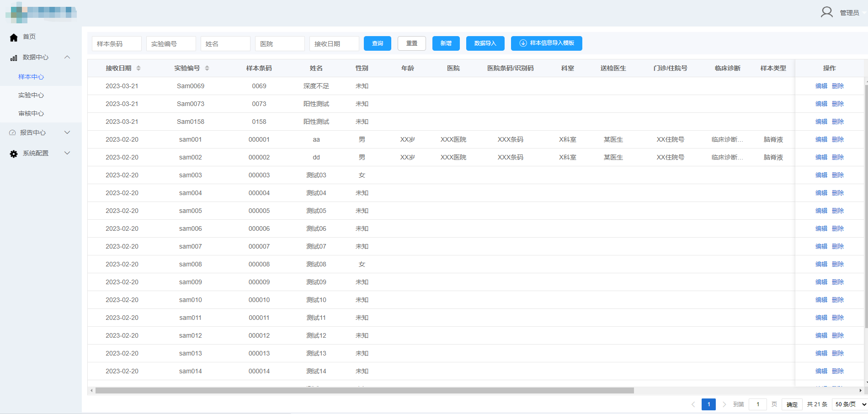Click the 000006 sample barcode cell
The width and height of the screenshot is (868, 414).
[x=259, y=228]
